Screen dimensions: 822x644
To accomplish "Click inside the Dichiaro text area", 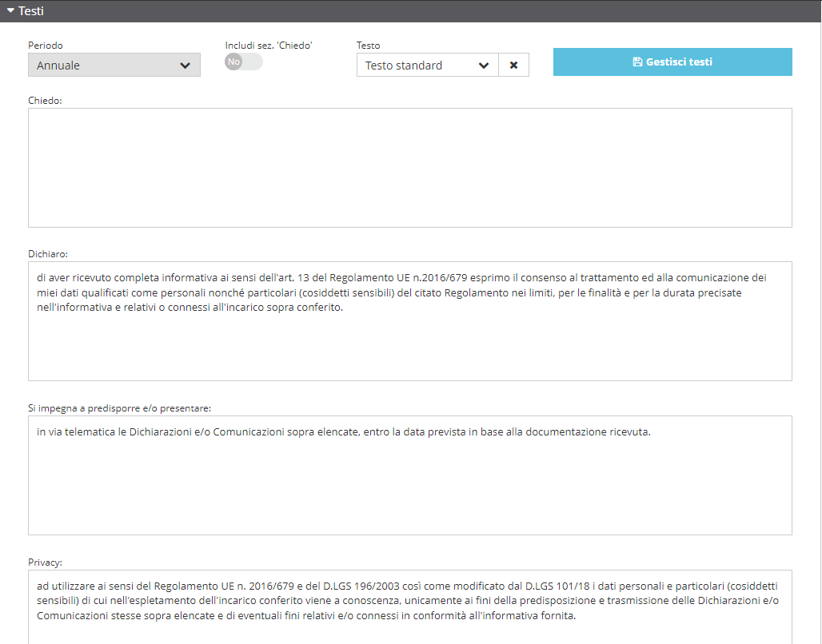I will tap(409, 344).
